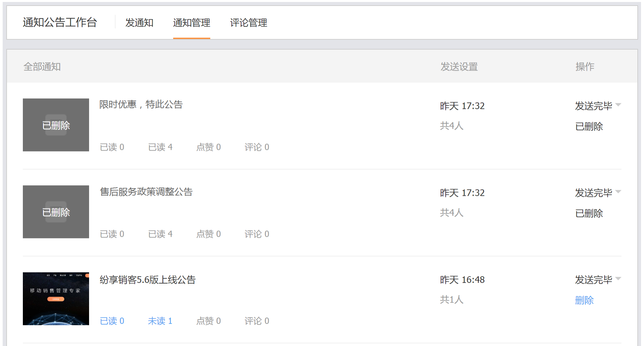Click 共4人 in the 限时优惠 row
This screenshot has width=644, height=346.
pos(452,126)
